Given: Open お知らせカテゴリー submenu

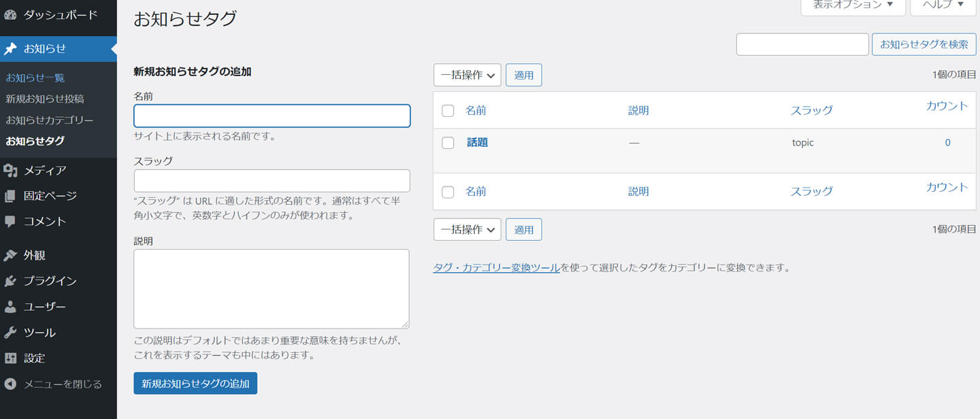Looking at the screenshot, I should [x=50, y=120].
